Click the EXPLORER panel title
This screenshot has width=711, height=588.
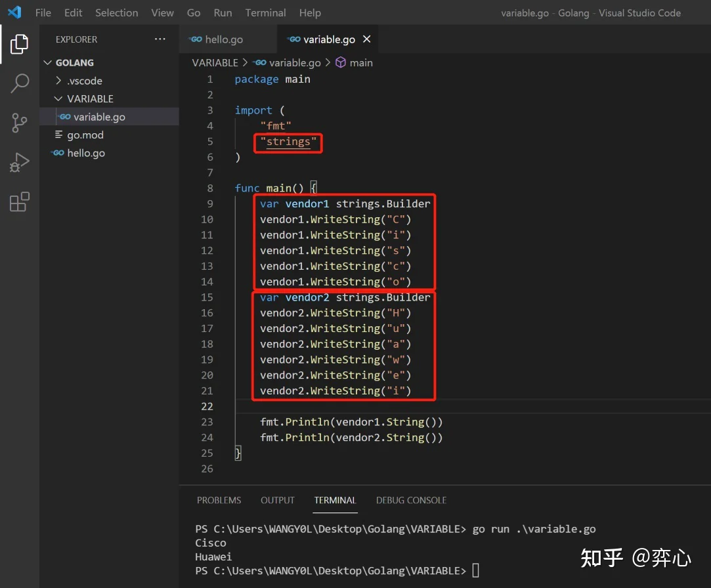(x=76, y=39)
